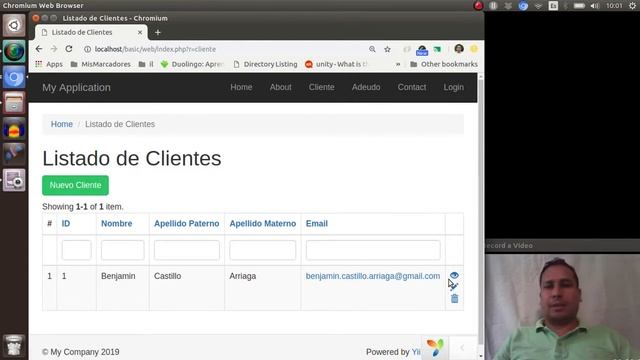Reload the page with the refresh icon
The image size is (640, 360).
tap(69, 49)
